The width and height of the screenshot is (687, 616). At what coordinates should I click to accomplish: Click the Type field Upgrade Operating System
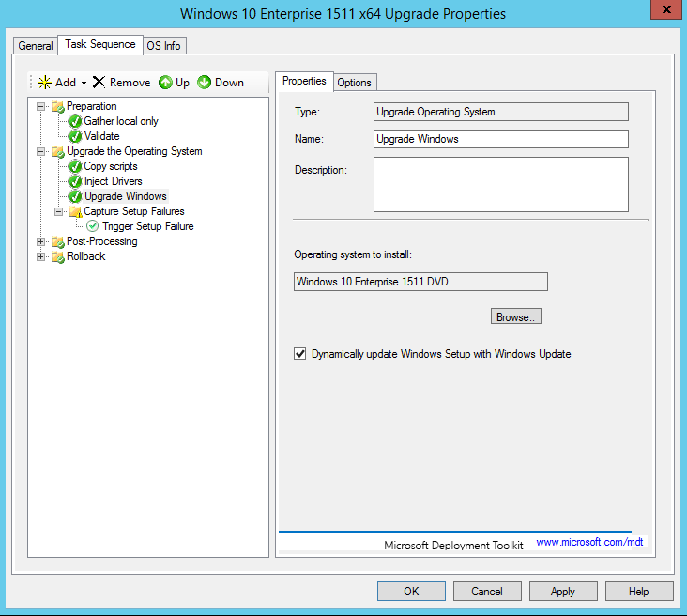click(501, 112)
